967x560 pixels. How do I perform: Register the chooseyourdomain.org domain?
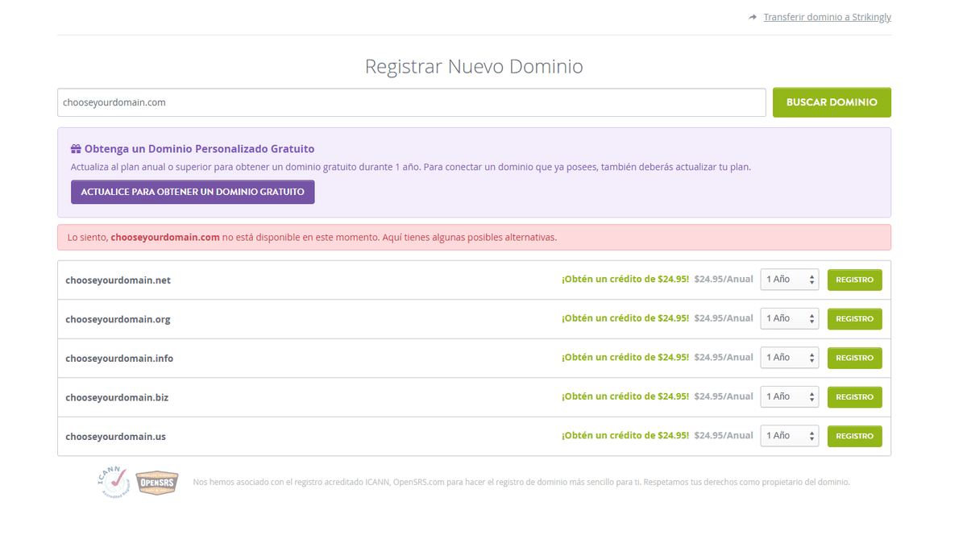tap(854, 318)
